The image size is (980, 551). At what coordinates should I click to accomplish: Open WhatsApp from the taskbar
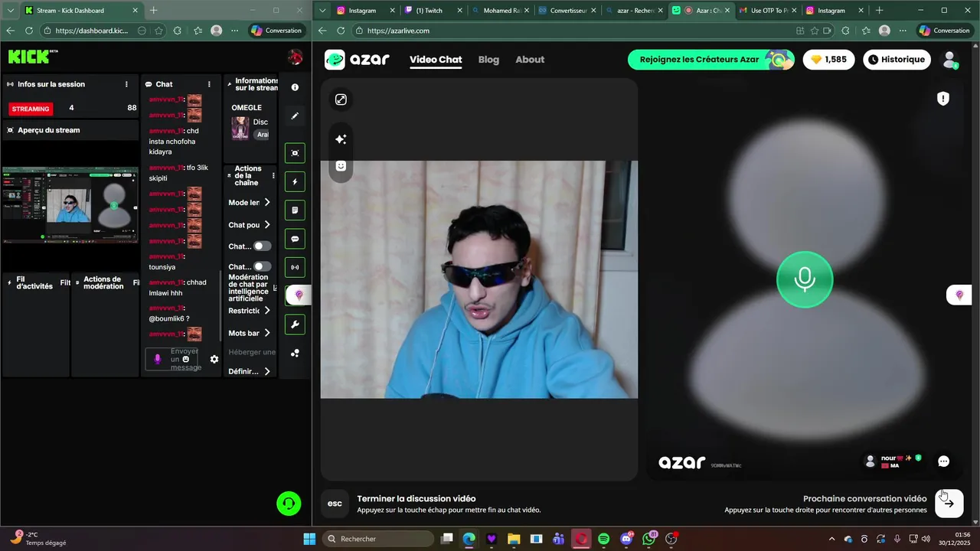[650, 539]
